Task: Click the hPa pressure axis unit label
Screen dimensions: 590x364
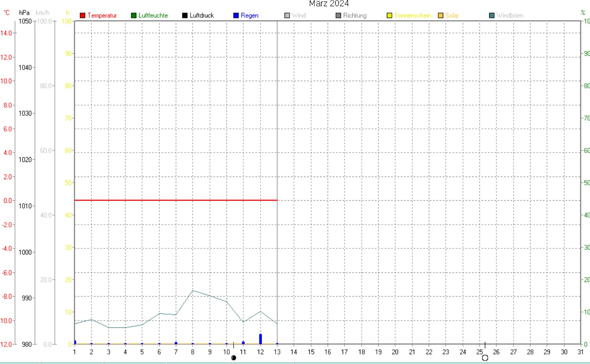Action: (x=24, y=13)
